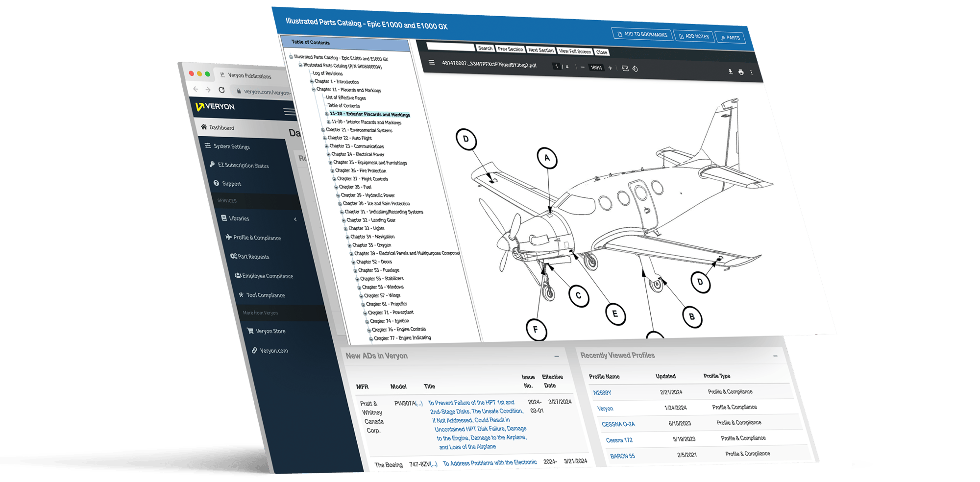Expand Chapter 24 - Electrical Power node
Viewport: 980px width, 482px height.
coord(329,154)
